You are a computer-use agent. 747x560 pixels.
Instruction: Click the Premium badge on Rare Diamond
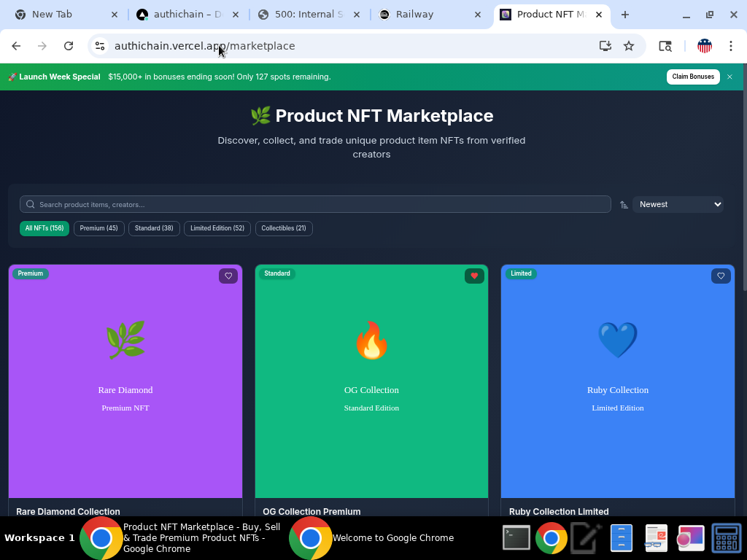[x=31, y=273]
